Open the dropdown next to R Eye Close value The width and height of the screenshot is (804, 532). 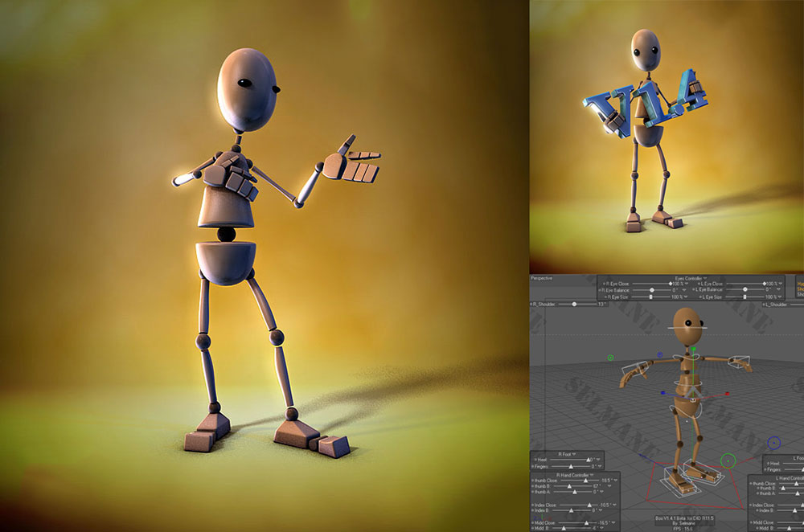[687, 282]
